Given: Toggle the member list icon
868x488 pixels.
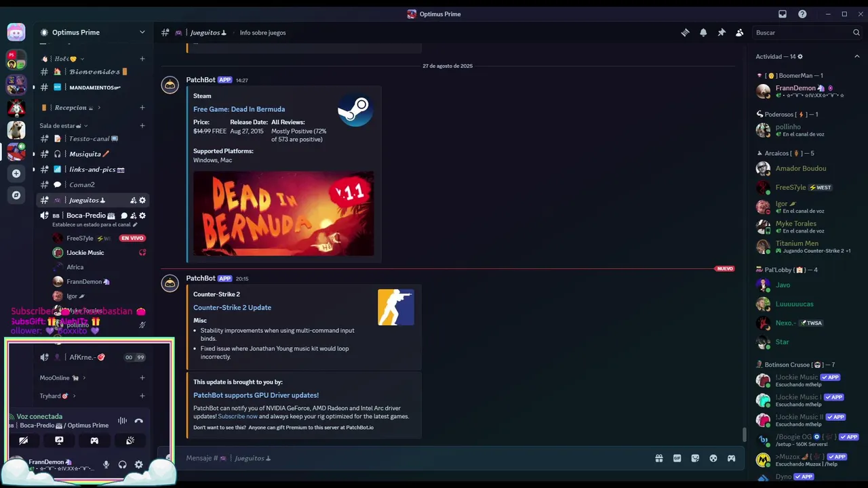Looking at the screenshot, I should (739, 33).
